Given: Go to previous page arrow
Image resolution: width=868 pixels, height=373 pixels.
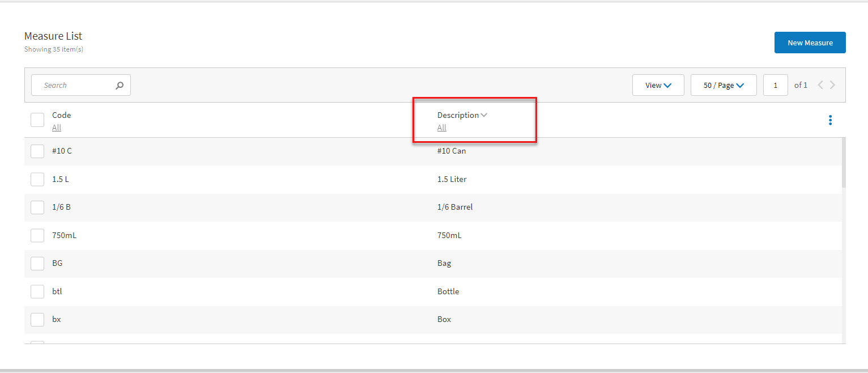Looking at the screenshot, I should (820, 85).
